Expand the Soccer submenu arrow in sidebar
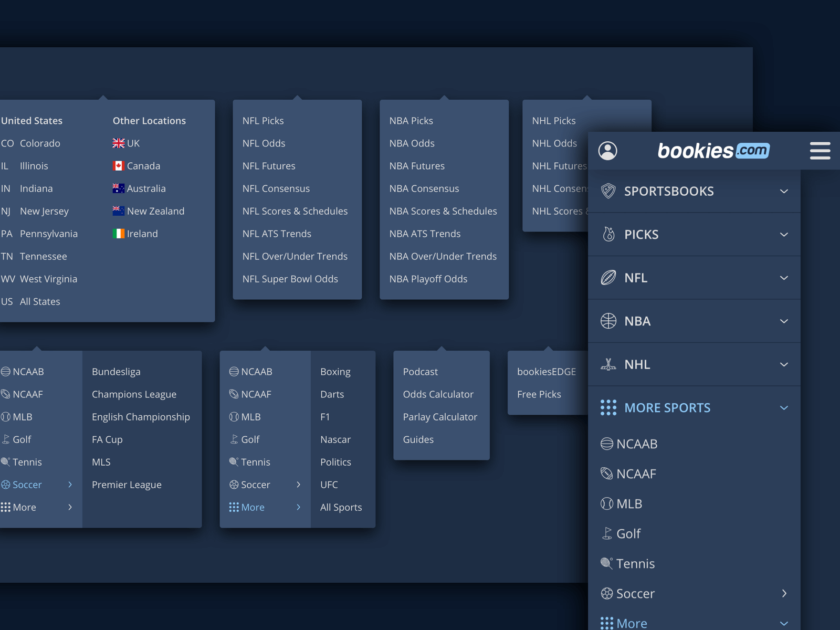Viewport: 840px width, 630px height. click(x=784, y=593)
